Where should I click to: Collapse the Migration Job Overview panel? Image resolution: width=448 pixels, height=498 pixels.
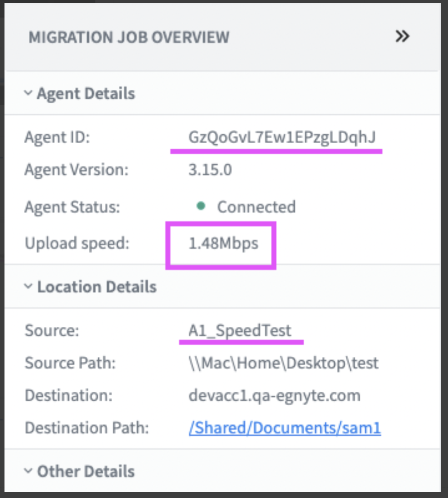pos(402,36)
